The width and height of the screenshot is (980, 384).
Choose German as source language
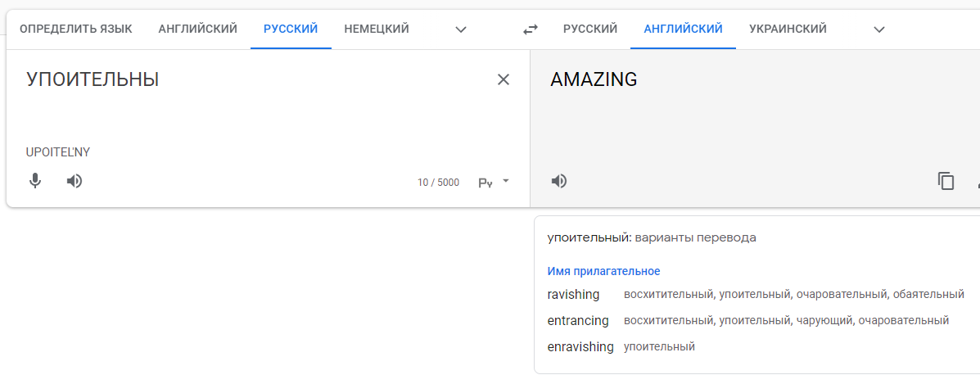377,29
